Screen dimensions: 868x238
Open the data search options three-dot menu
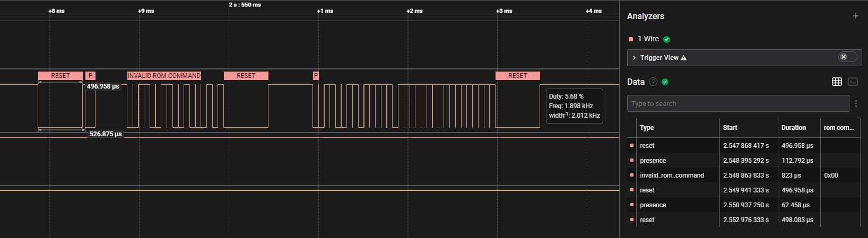click(856, 104)
